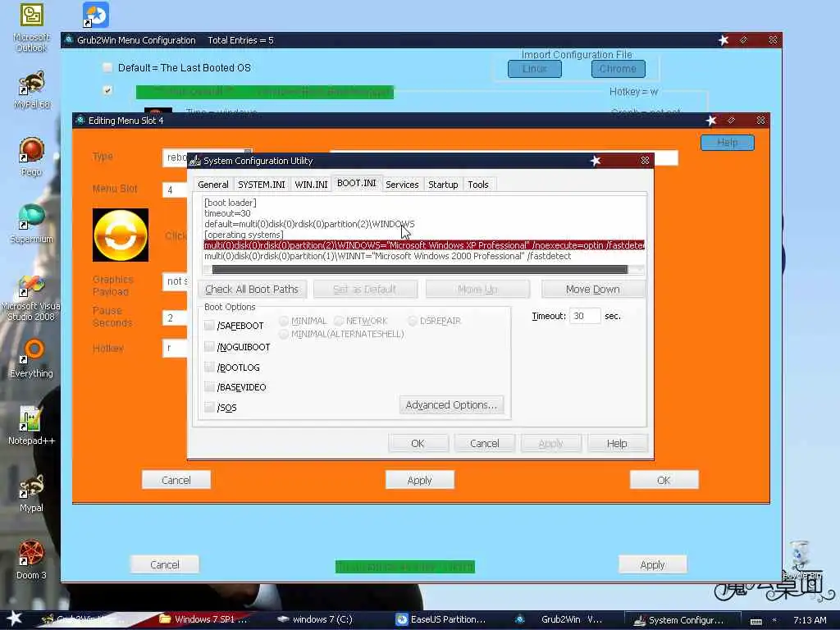The image size is (840, 630).
Task: Click Help in System Configuration Utility
Action: pos(617,444)
